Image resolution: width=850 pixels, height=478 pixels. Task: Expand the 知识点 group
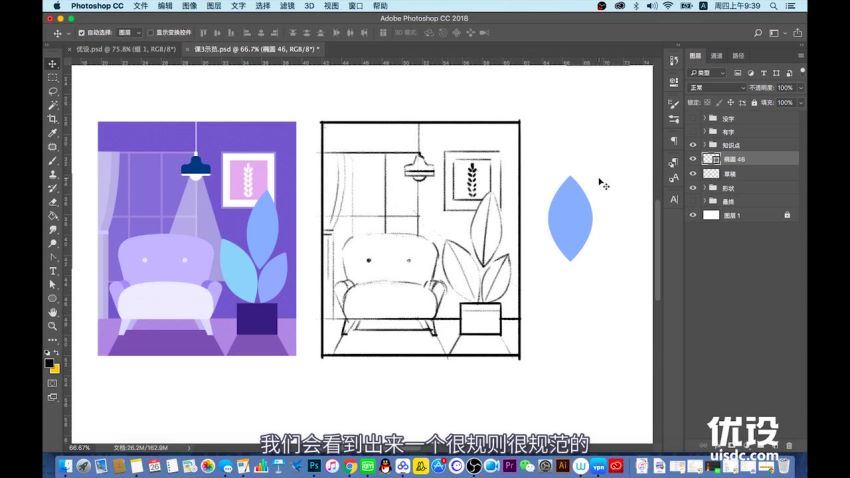(705, 145)
